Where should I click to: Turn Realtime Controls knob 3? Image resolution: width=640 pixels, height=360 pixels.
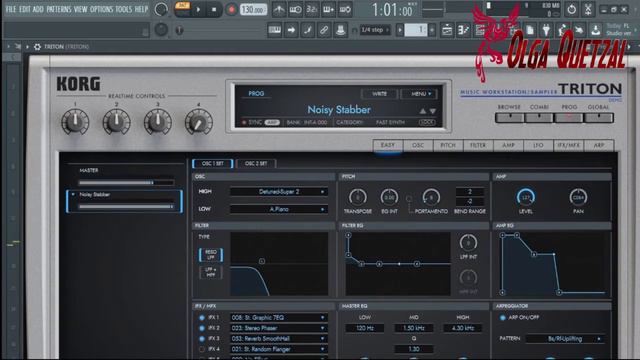pyautogui.click(x=158, y=122)
